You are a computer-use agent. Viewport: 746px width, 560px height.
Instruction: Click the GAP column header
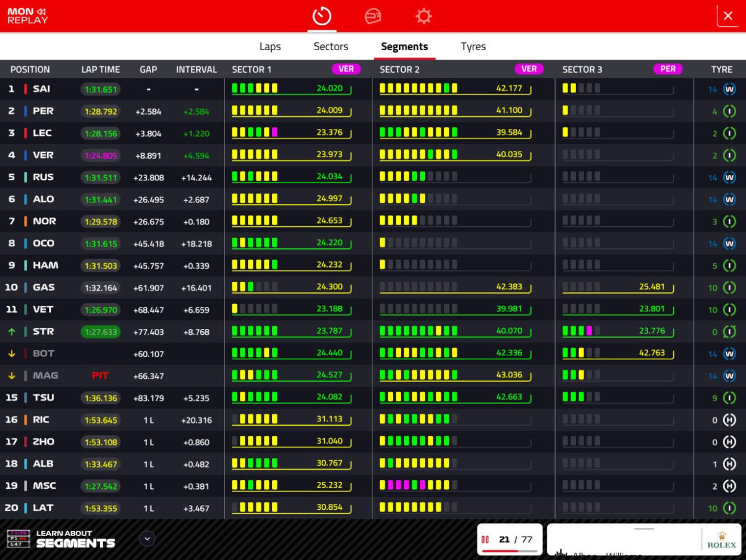tap(149, 69)
